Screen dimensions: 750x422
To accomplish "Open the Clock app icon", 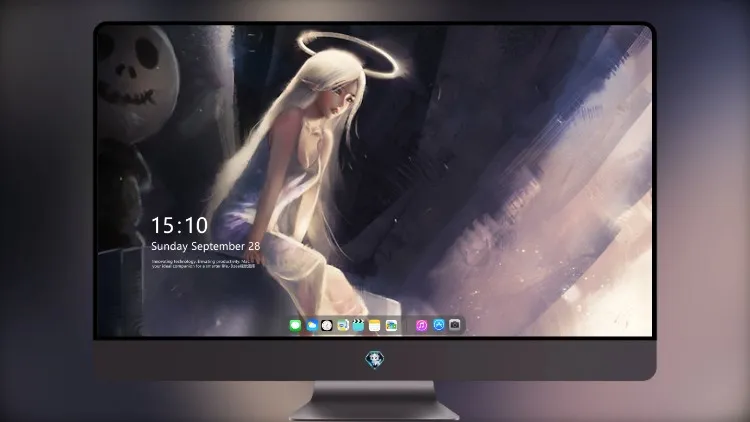I will 327,325.
